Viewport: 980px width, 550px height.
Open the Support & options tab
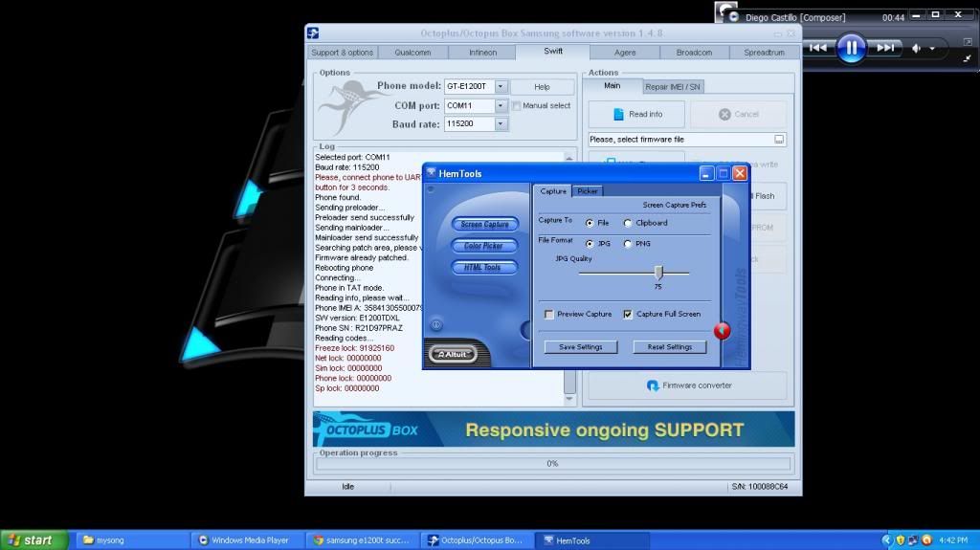342,53
